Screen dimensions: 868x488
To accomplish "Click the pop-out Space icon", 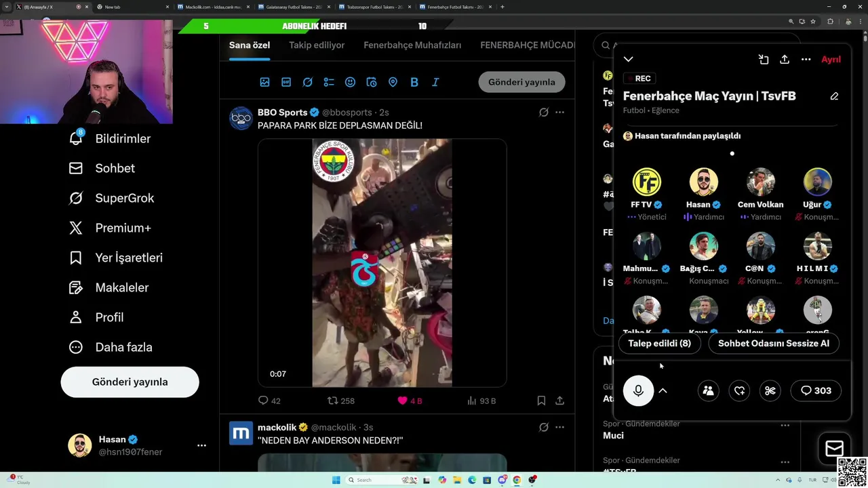I will 764,60.
